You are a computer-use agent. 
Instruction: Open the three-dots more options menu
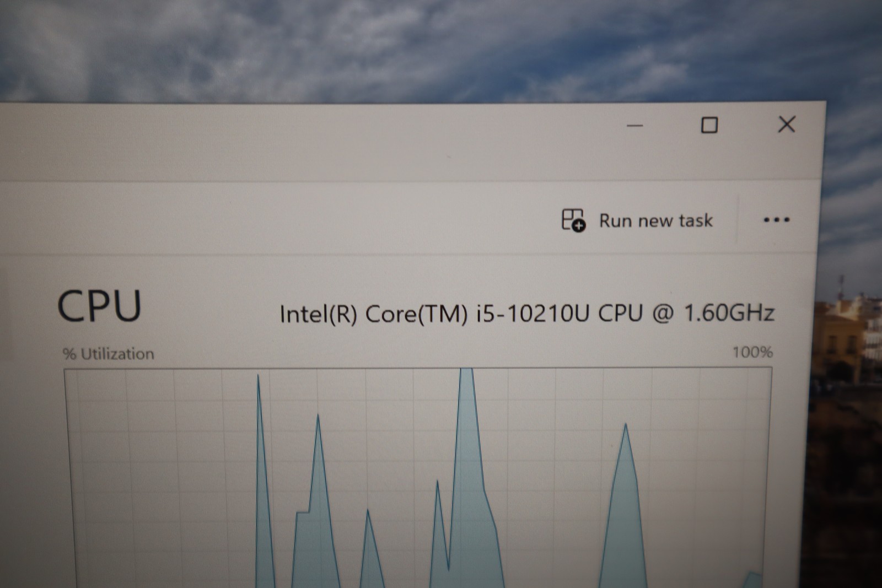[776, 220]
